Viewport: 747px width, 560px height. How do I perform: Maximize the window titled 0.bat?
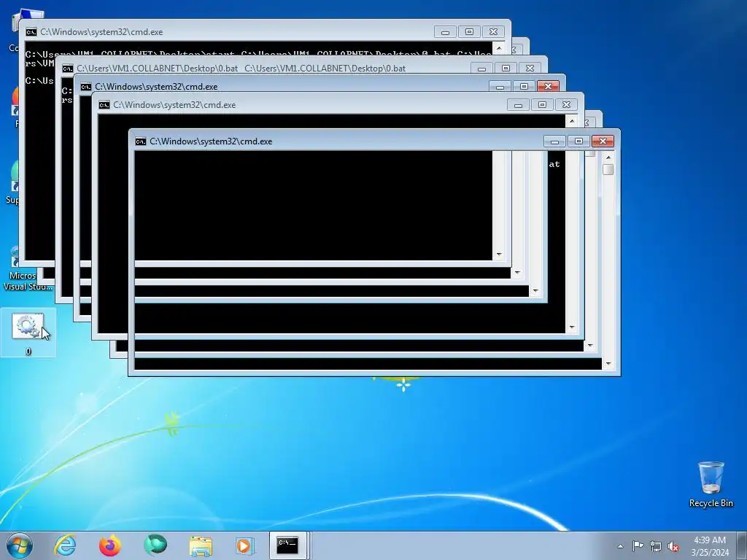pos(506,69)
